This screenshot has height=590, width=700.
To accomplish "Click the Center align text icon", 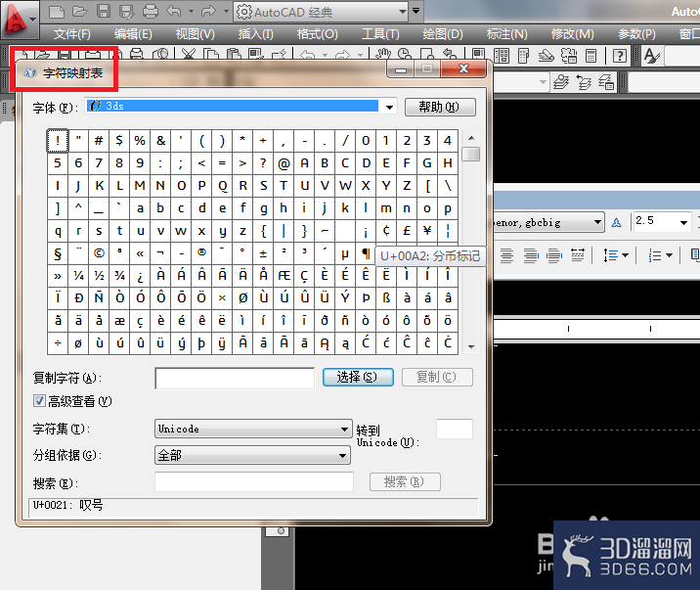I will coord(506,255).
